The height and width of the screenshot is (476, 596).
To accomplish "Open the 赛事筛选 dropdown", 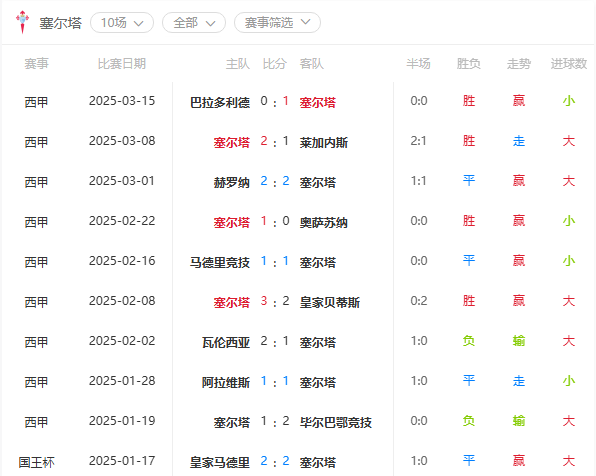I will pyautogui.click(x=277, y=23).
